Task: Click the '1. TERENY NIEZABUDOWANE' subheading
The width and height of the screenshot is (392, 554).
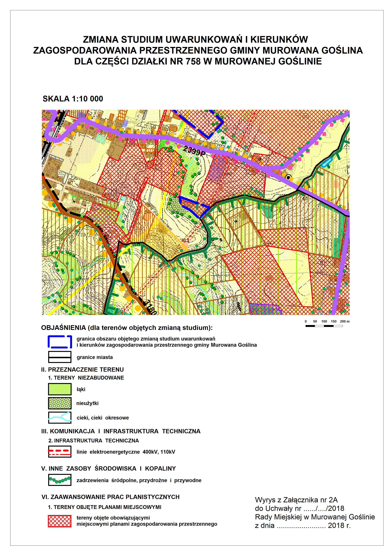Action: (x=86, y=377)
